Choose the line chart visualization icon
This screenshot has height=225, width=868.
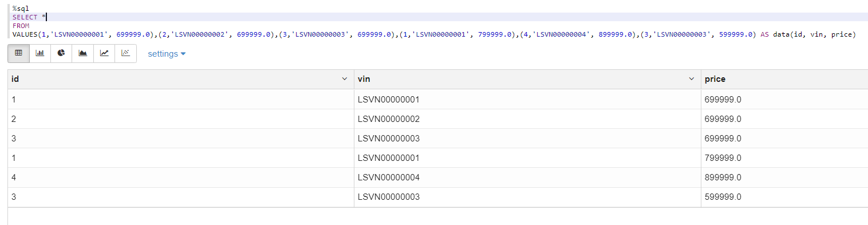(104, 53)
